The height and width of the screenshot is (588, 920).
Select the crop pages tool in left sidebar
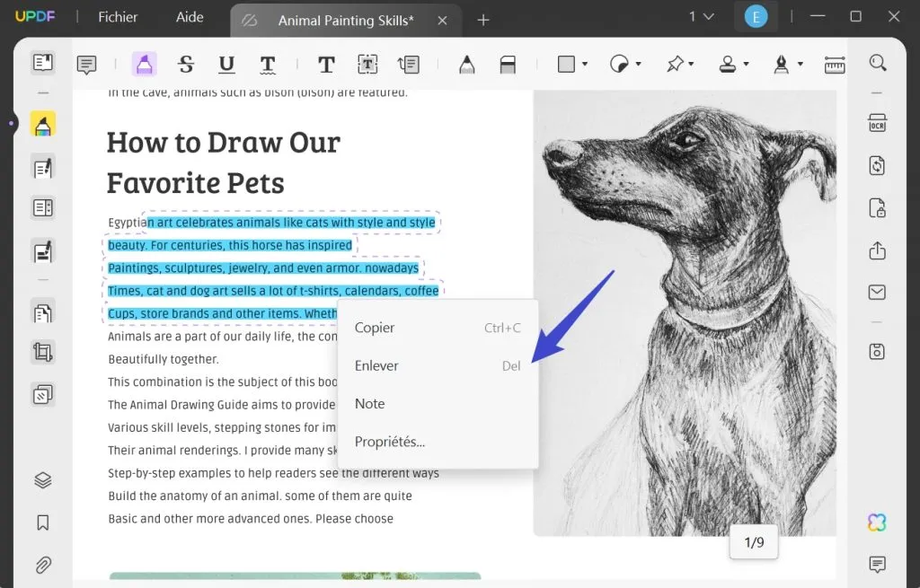[x=42, y=351]
